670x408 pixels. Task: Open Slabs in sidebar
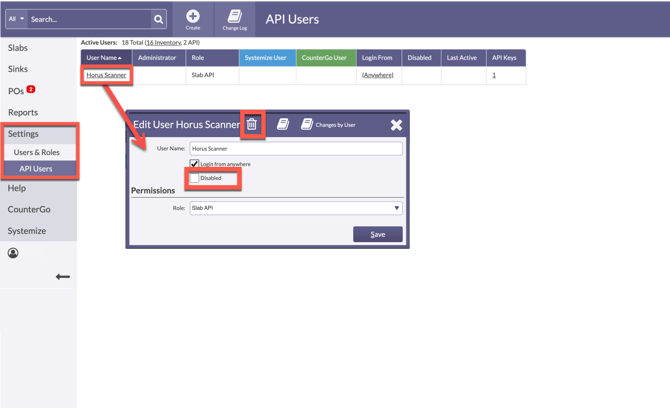click(x=18, y=48)
